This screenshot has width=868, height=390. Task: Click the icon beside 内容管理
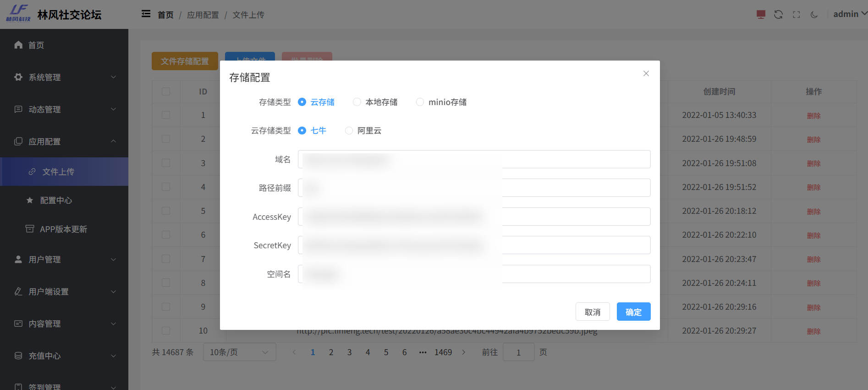(18, 323)
